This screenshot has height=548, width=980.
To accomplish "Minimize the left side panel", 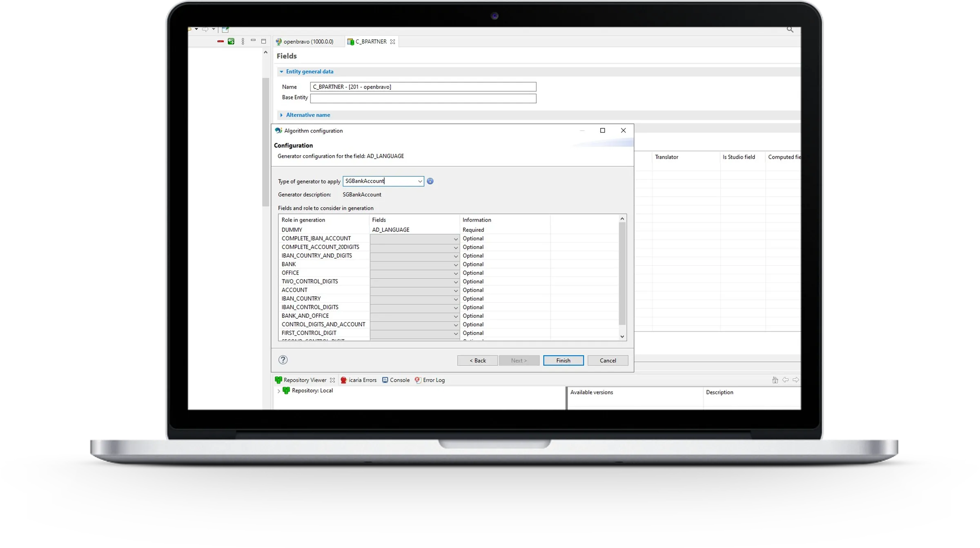I will (253, 40).
